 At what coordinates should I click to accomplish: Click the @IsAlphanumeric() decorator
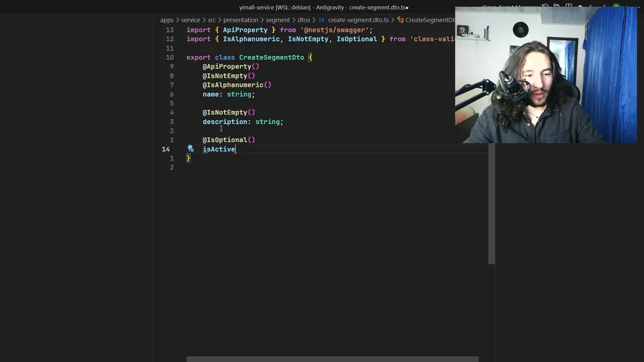pos(237,85)
